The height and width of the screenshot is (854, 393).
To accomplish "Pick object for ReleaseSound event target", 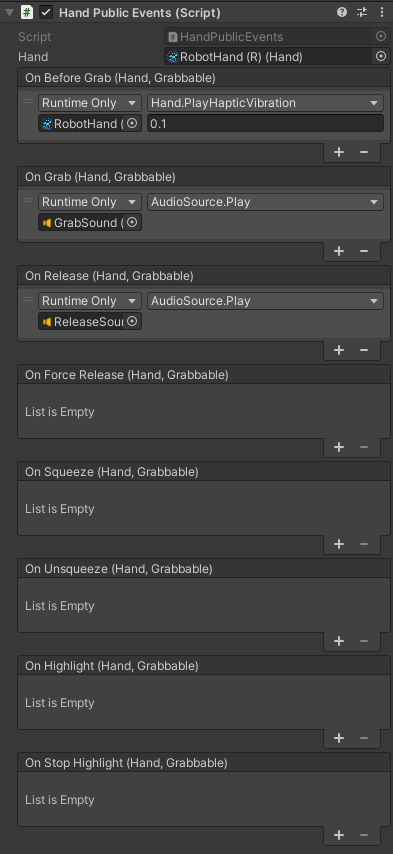I will [x=132, y=321].
